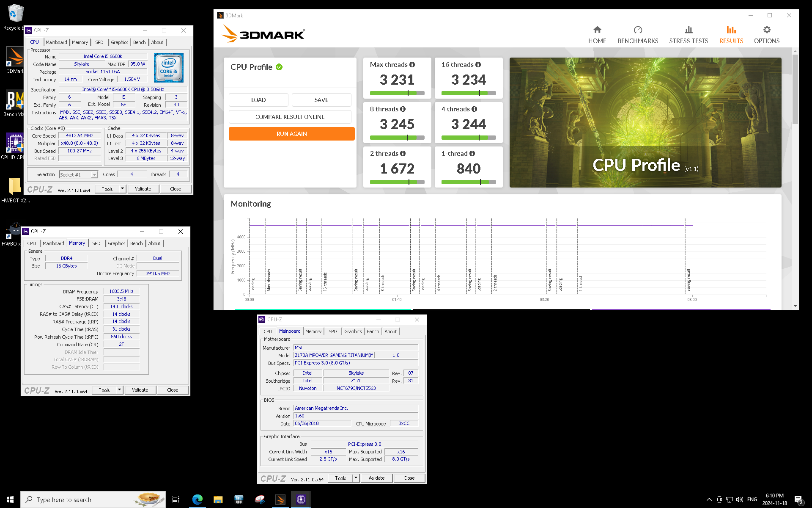Click CPU Profile v1.1 preview image

pos(645,122)
